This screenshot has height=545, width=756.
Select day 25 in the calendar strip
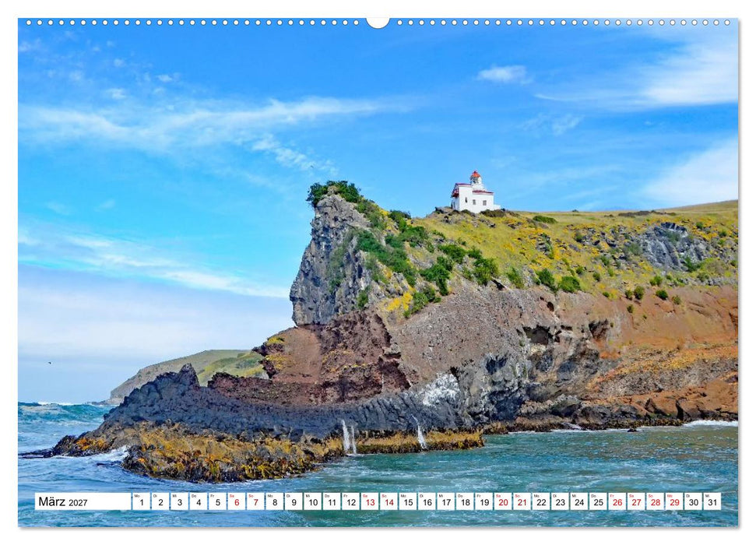pos(598,501)
